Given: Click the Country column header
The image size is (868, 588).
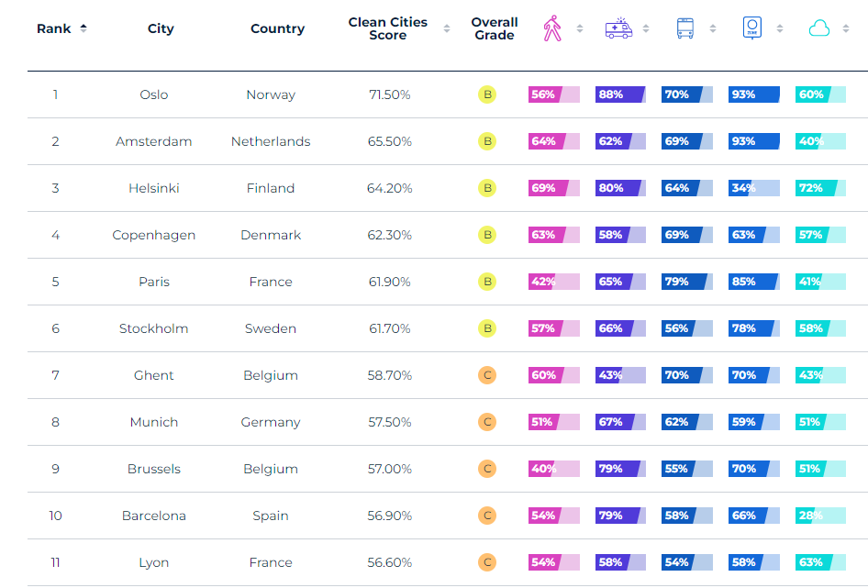Looking at the screenshot, I should click(x=277, y=28).
